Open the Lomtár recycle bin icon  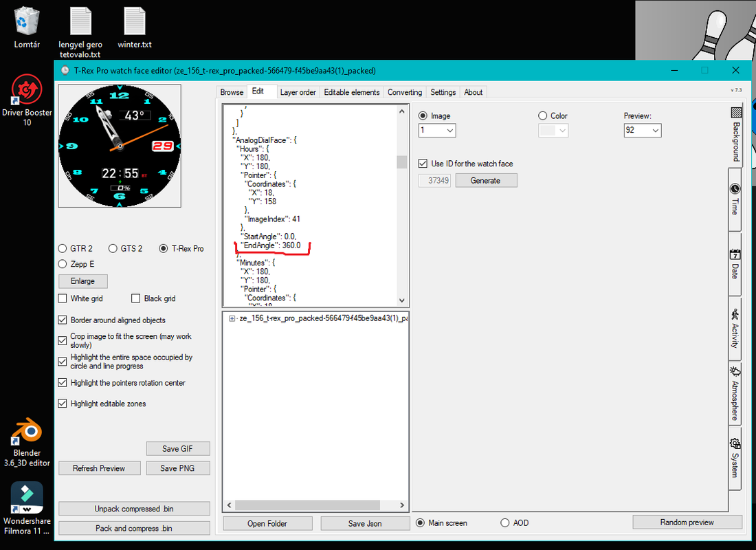click(x=27, y=28)
